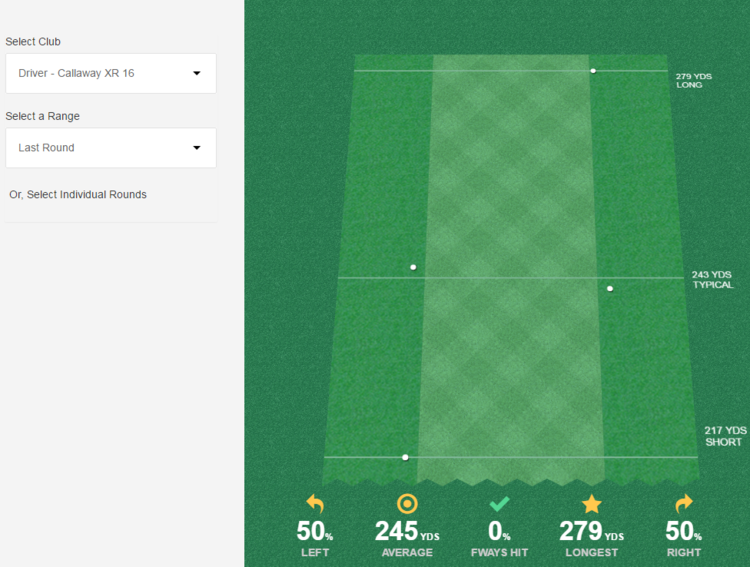Open the Select a Range dropdown
Screen dimensions: 750x567
110,148
